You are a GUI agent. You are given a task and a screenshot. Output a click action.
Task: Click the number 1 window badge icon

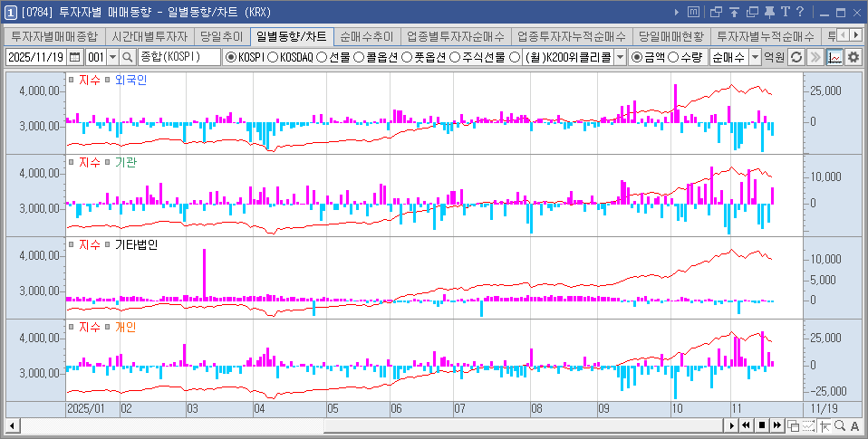pyautogui.click(x=10, y=12)
